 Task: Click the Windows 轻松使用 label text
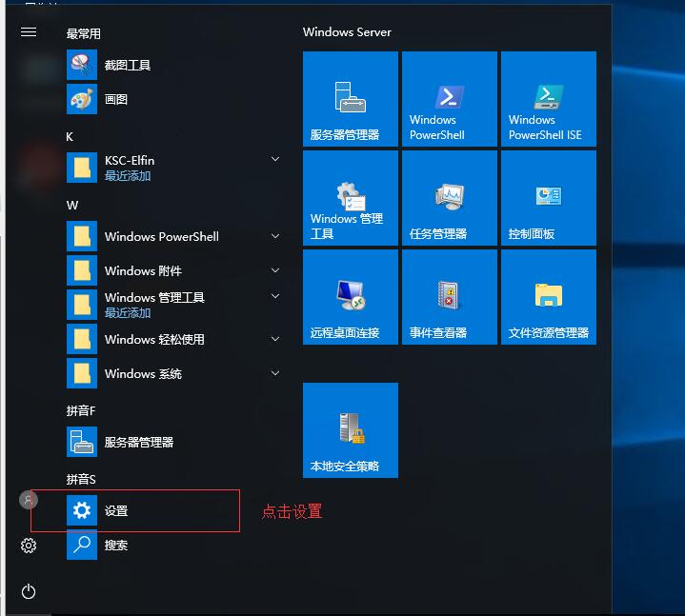click(154, 339)
